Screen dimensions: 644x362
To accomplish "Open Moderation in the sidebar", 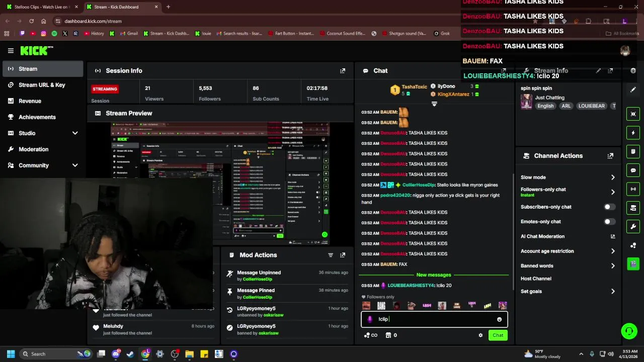I will coord(43,149).
